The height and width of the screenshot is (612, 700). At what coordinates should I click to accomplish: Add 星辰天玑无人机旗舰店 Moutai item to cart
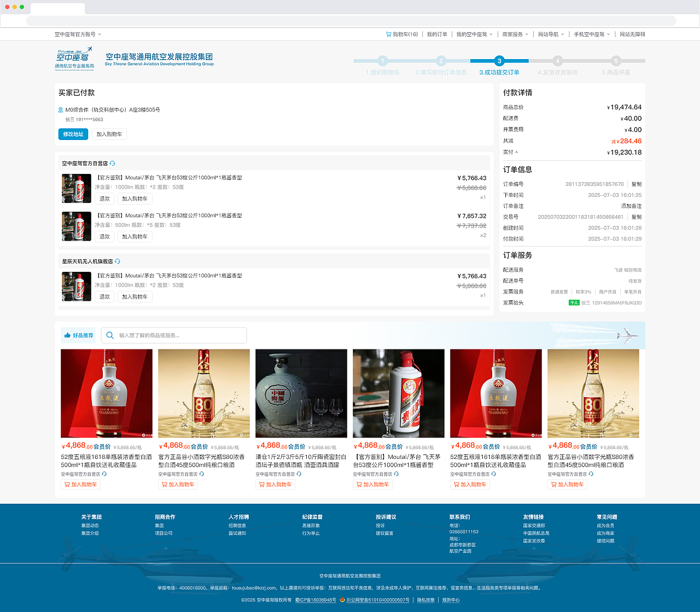pyautogui.click(x=135, y=297)
